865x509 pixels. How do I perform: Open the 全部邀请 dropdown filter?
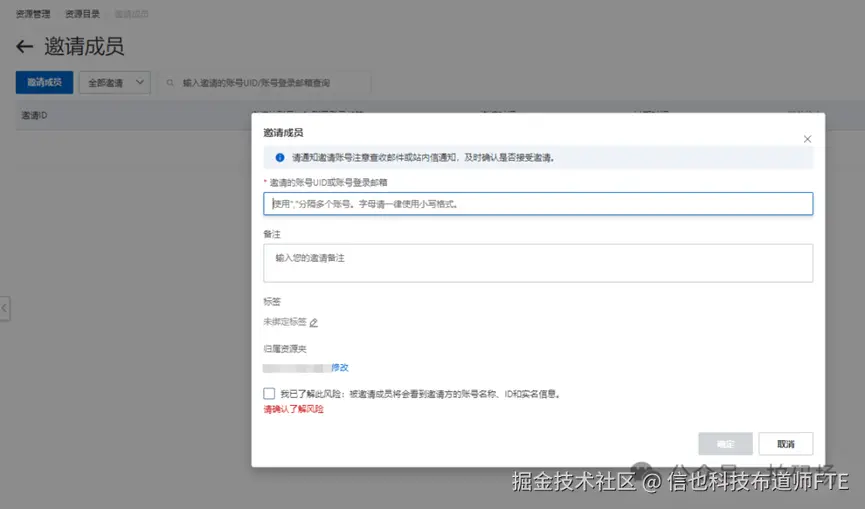(115, 83)
